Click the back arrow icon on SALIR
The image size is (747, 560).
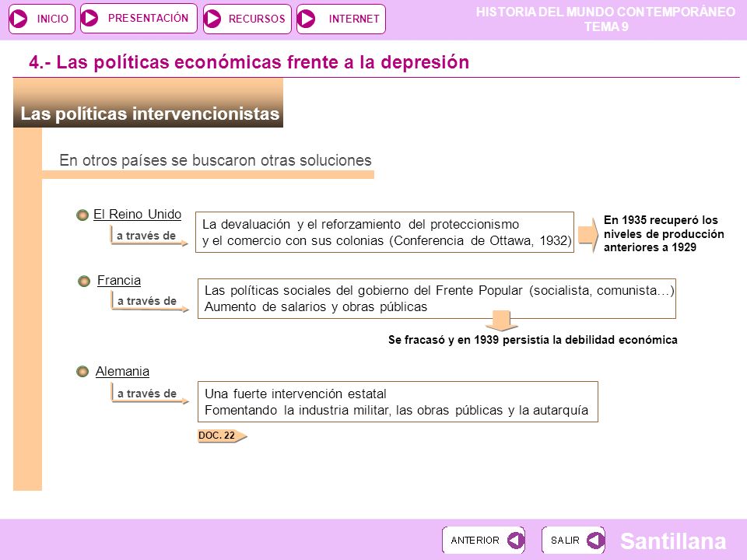pos(595,540)
